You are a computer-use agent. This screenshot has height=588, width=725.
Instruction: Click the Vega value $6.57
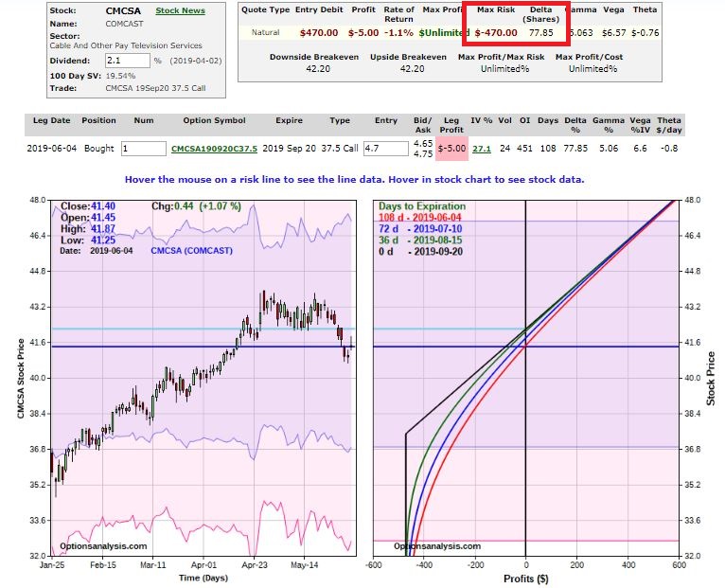(613, 33)
